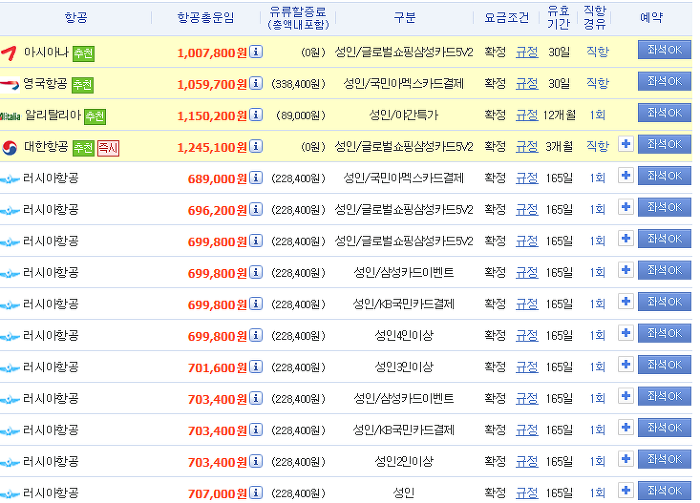Expand plus on 703,400원 성인2인이상 row
700x503 pixels.
coord(626,459)
